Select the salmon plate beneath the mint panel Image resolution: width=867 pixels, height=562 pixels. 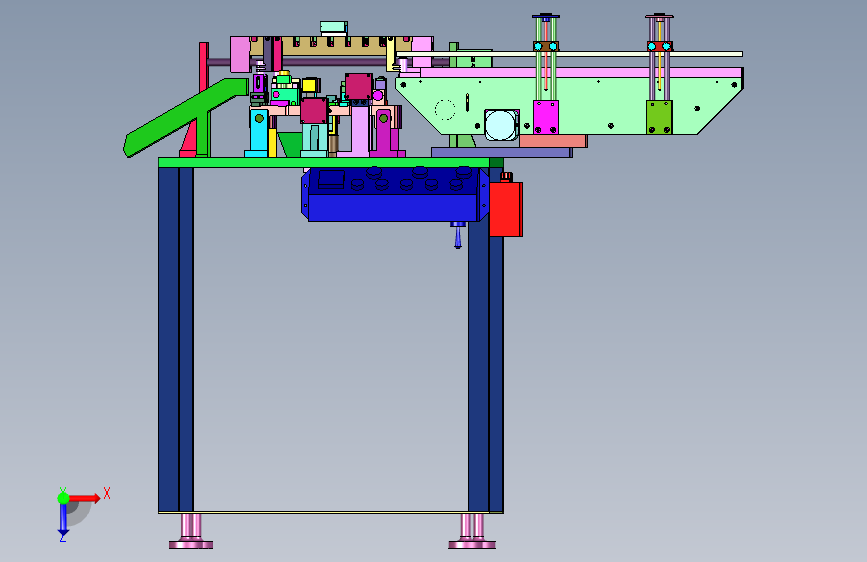point(552,141)
